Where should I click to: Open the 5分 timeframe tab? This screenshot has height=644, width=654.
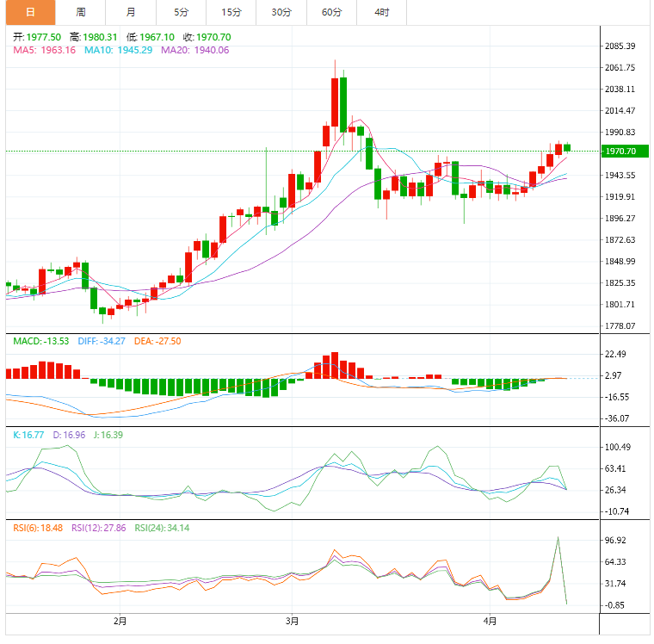pos(181,13)
